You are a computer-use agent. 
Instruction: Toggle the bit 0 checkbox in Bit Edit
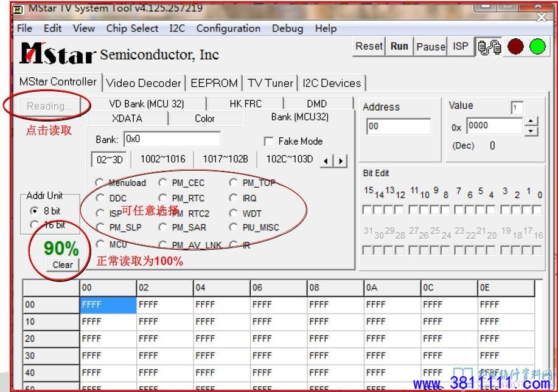point(536,210)
